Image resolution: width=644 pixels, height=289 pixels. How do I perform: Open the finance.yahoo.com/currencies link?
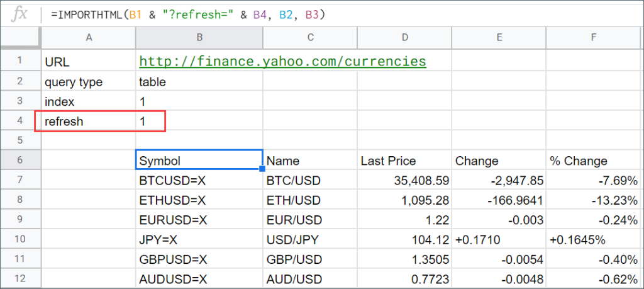[x=282, y=62]
